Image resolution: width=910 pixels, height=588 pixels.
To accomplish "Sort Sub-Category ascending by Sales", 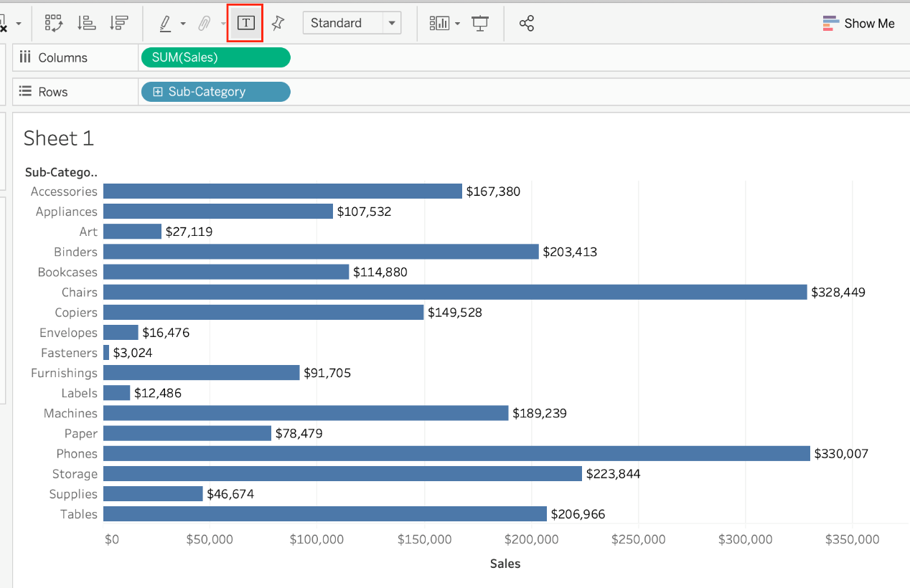I will point(86,23).
